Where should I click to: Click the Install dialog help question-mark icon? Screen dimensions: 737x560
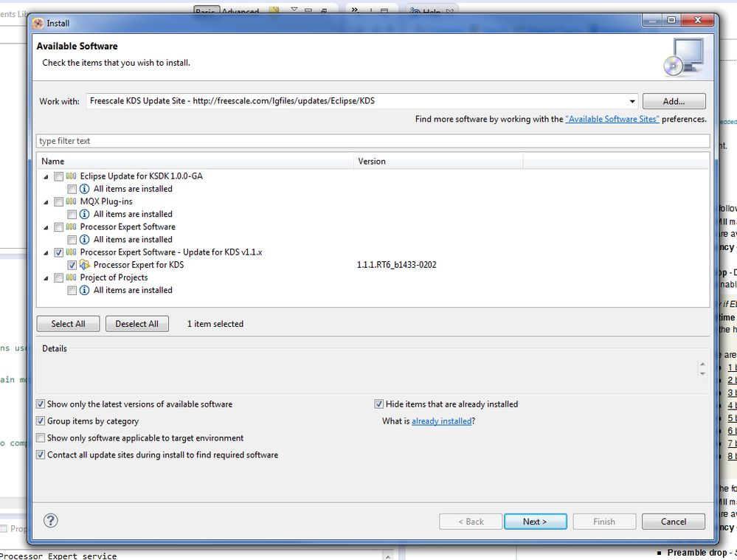(51, 520)
